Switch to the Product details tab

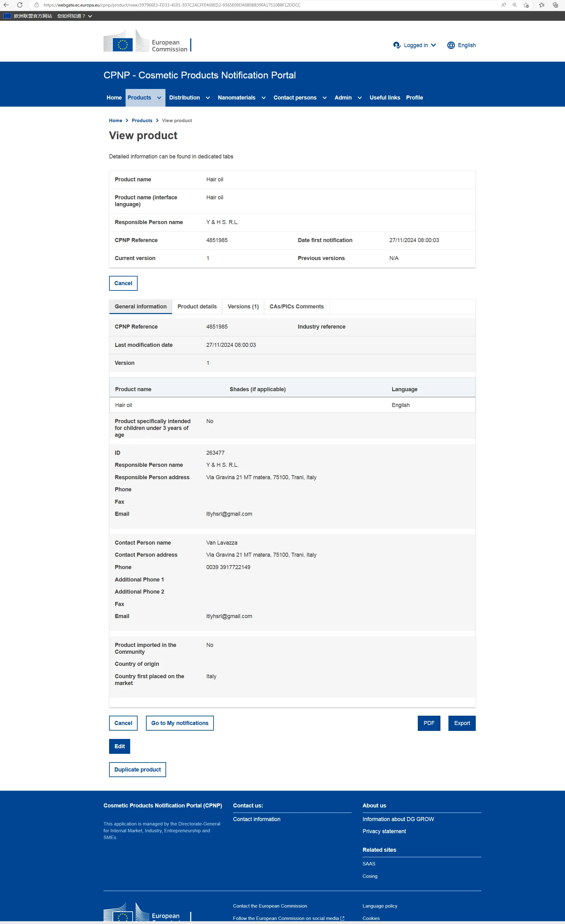tap(197, 306)
